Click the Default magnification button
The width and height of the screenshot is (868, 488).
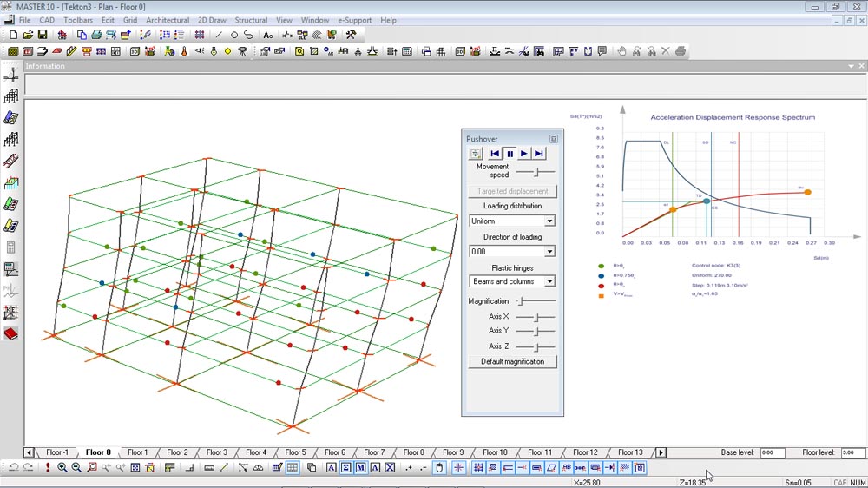pyautogui.click(x=512, y=362)
